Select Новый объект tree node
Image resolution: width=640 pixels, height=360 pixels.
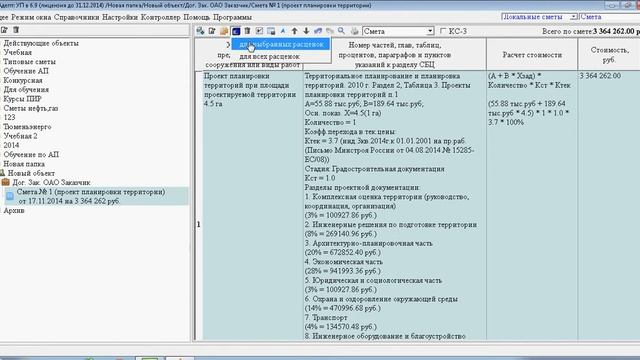tap(31, 173)
